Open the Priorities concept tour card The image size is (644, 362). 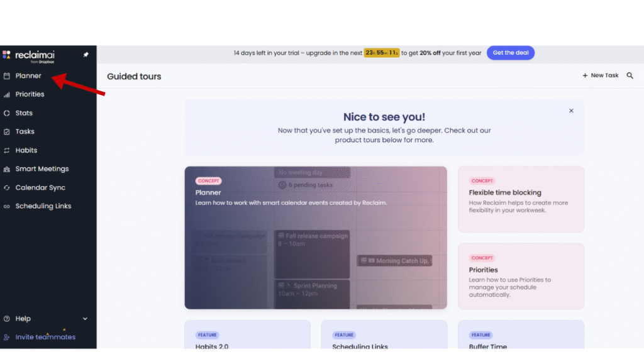(x=521, y=276)
